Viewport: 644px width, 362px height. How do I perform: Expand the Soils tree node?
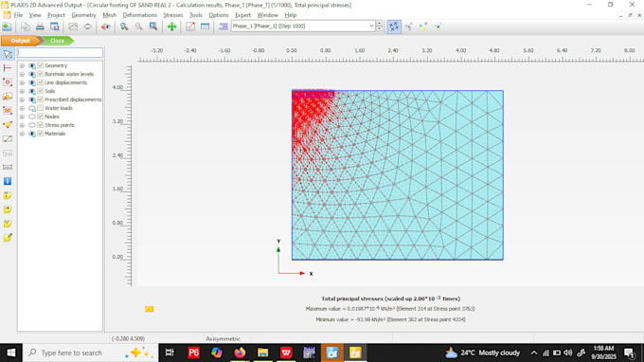coord(22,91)
